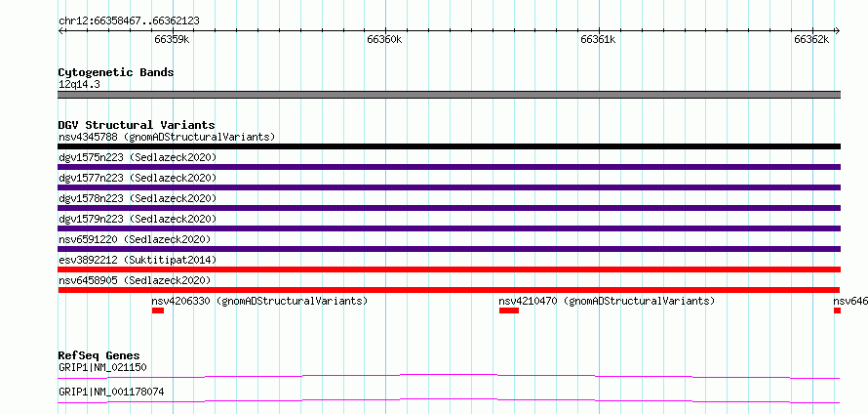868x414 pixels.
Task: Click the GRIP1|NM_001178074 magenta transcript line
Action: [x=449, y=400]
